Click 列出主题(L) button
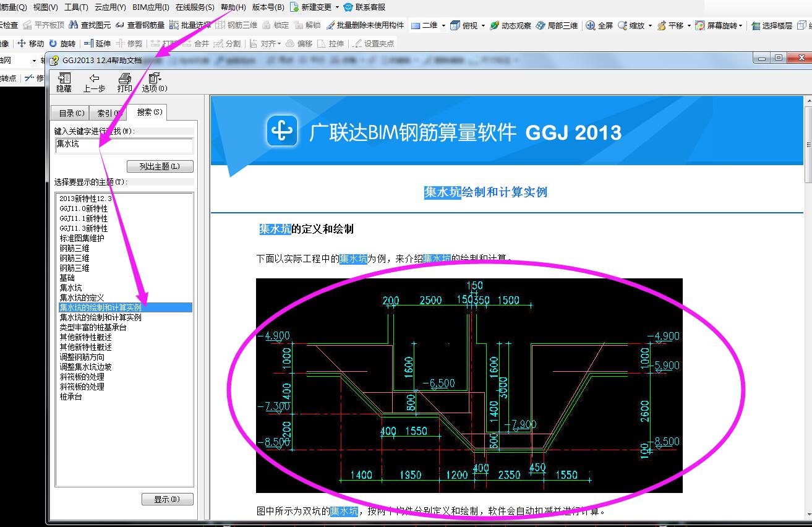Viewport: 812px width, 527px height. click(160, 166)
